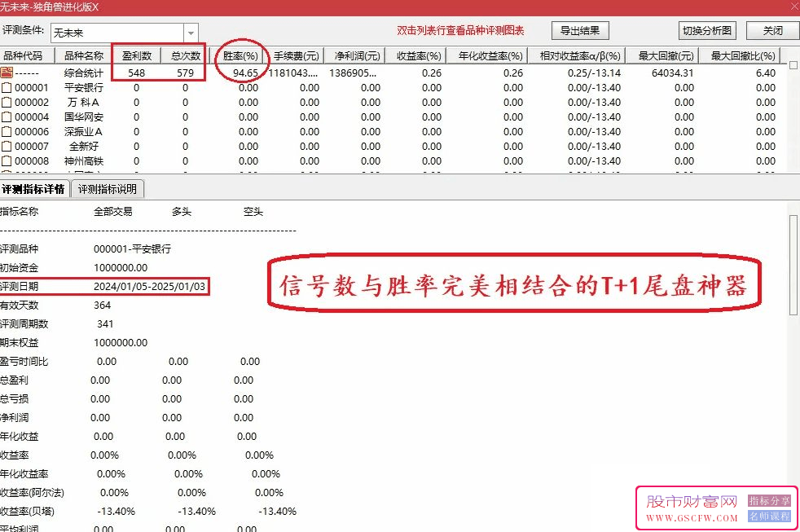Click the 0.25/-13.14 relative return cell

[595, 73]
